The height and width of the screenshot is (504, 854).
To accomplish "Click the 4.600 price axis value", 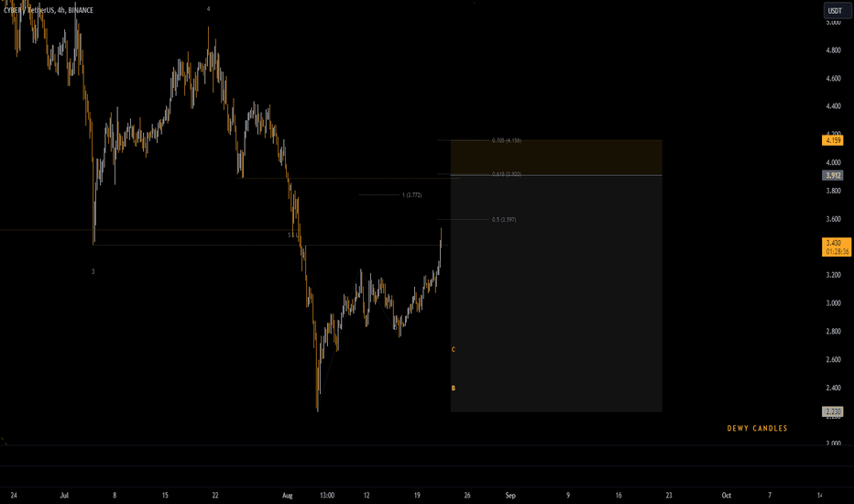I will point(833,79).
